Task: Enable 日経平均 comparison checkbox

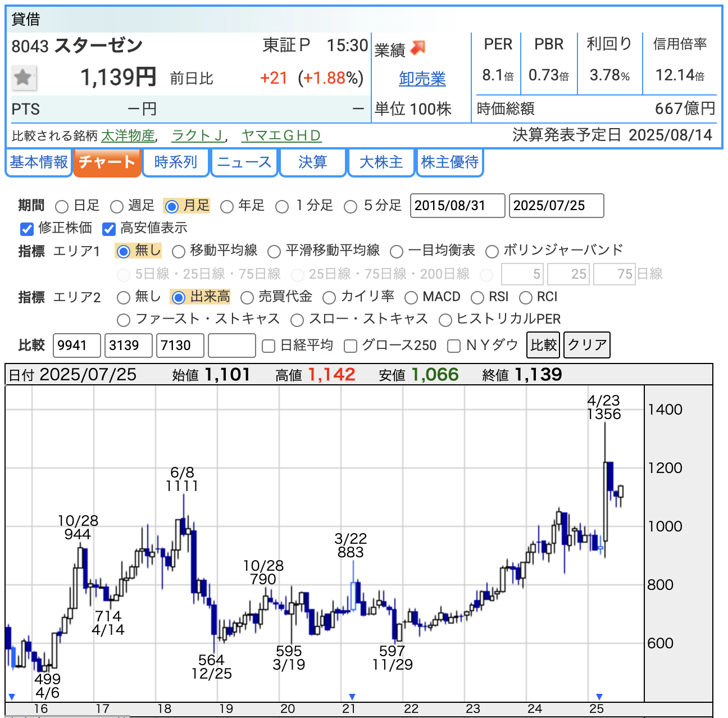Action: (269, 346)
